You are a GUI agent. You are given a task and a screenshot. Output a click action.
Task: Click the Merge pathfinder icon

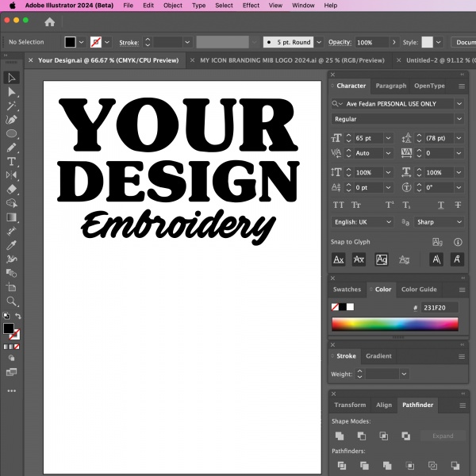(x=387, y=465)
